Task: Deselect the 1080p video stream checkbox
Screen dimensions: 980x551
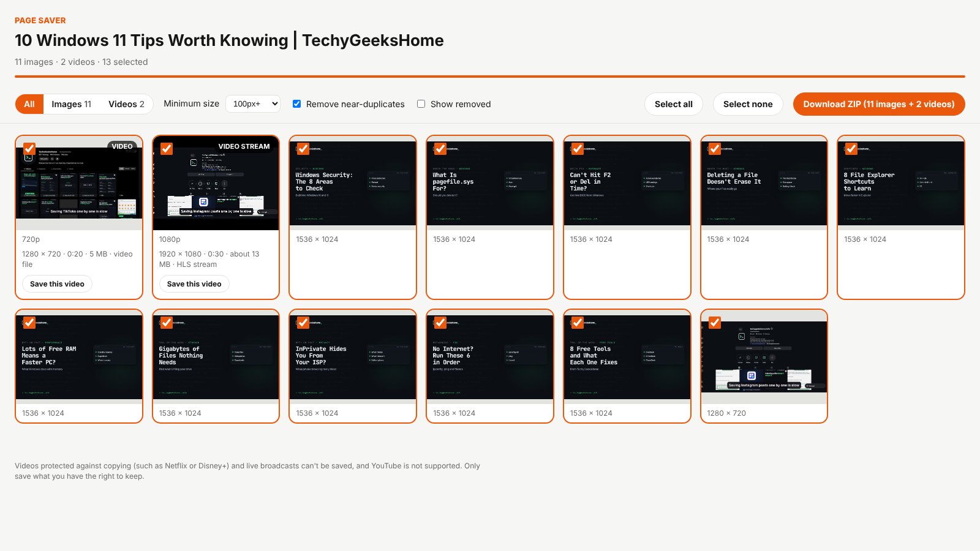Action: pos(167,149)
